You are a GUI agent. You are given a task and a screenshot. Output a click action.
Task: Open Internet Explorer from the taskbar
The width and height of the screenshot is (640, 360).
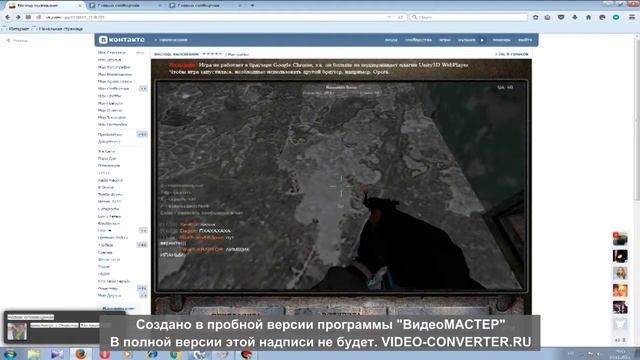pyautogui.click(x=152, y=354)
